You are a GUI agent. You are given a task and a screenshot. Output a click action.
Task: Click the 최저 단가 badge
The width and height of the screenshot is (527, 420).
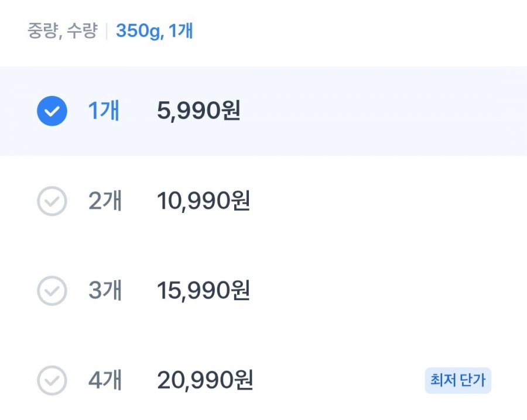[457, 381]
